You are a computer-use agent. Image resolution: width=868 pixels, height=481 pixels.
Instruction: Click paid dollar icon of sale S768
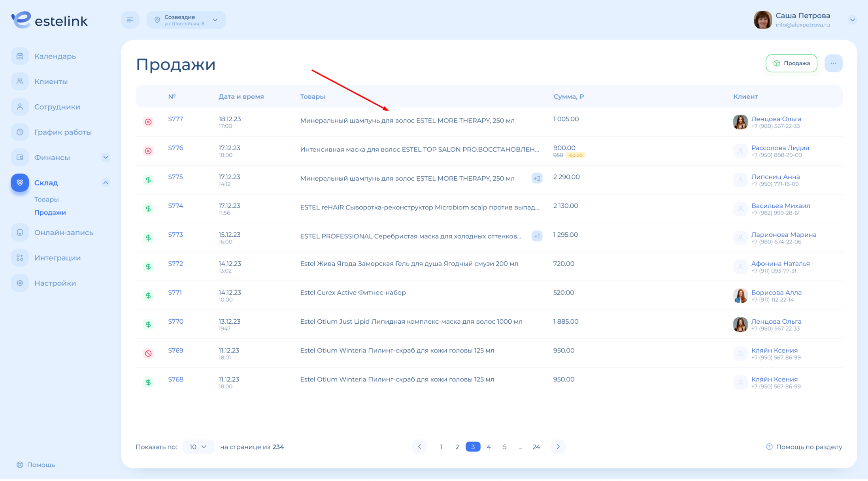148,382
